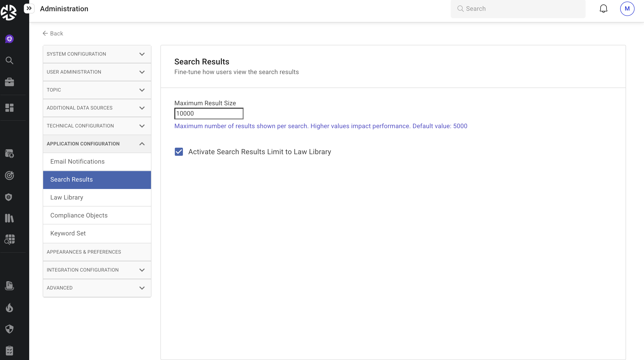Open the dashboard grid icon
This screenshot has height=360, width=644.
click(x=9, y=108)
